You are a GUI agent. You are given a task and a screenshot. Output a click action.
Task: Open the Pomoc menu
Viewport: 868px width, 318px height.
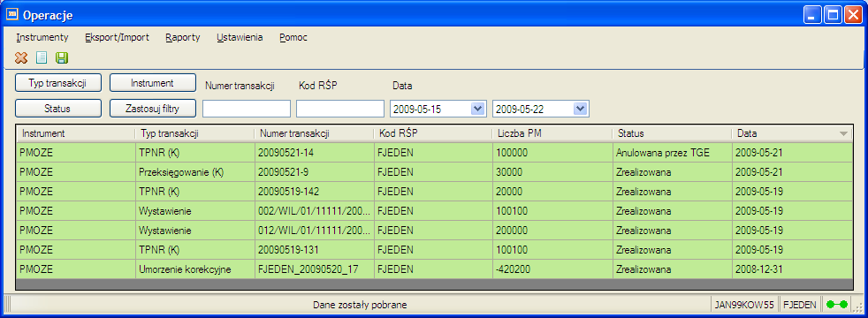coord(293,38)
